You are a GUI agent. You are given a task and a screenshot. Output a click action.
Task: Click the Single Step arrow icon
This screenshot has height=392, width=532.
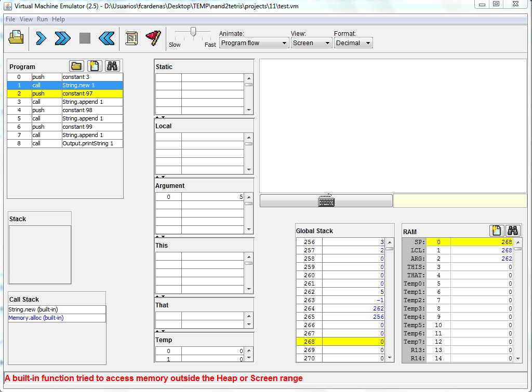pyautogui.click(x=42, y=38)
